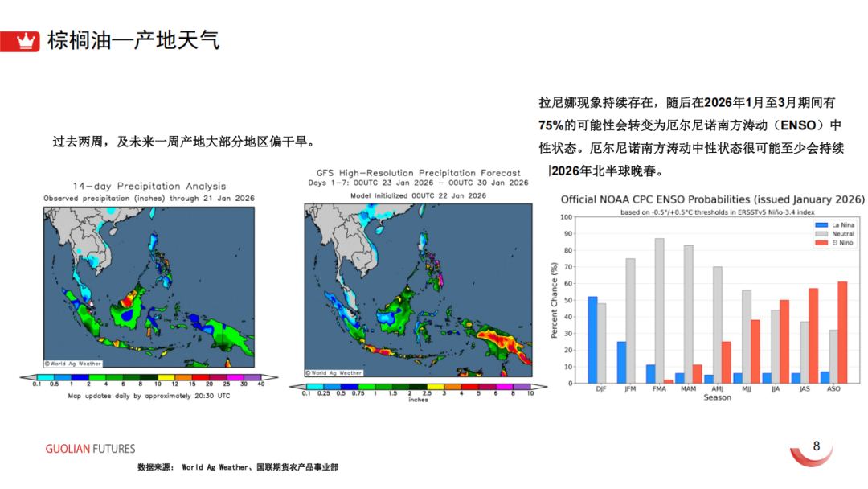Click the red crown logo icon
The height and width of the screenshot is (489, 868).
pos(20,42)
